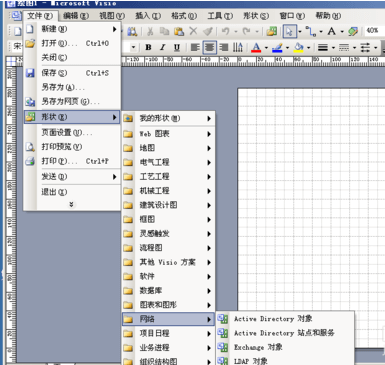This screenshot has height=365, width=385.
Task: Choose 打印预览(V) from File menu
Action: point(72,147)
